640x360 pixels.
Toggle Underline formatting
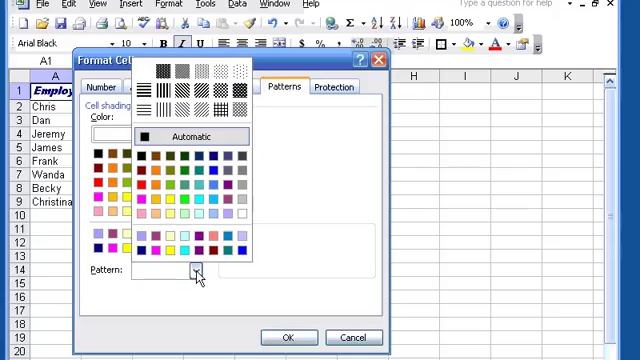[200, 44]
